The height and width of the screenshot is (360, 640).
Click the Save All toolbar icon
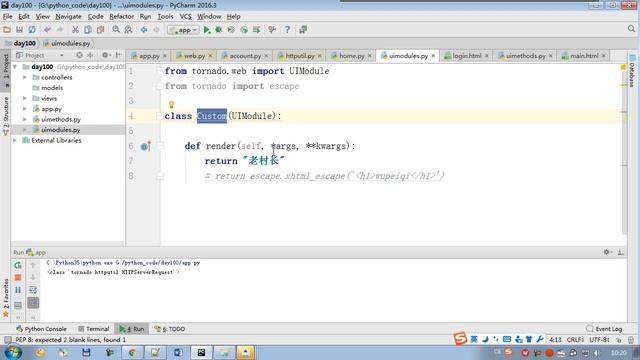[19, 30]
